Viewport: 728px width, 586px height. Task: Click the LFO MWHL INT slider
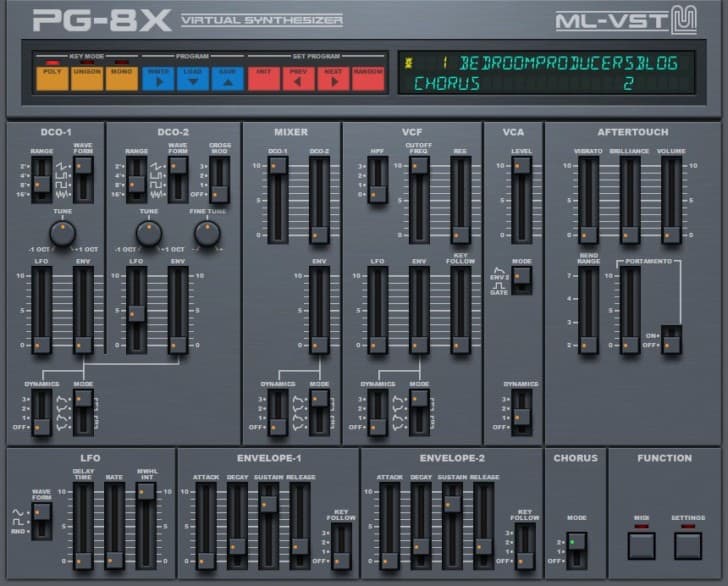click(x=146, y=526)
